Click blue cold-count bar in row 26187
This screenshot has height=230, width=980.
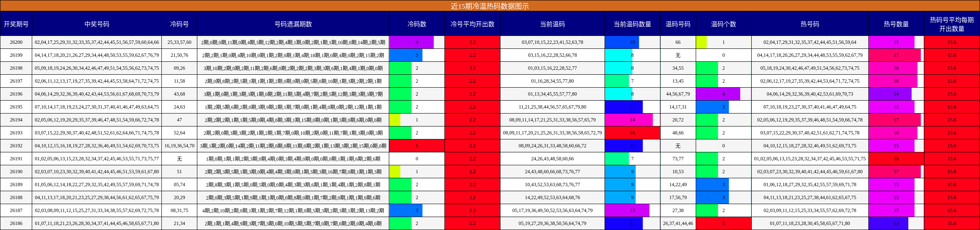pos(406,210)
